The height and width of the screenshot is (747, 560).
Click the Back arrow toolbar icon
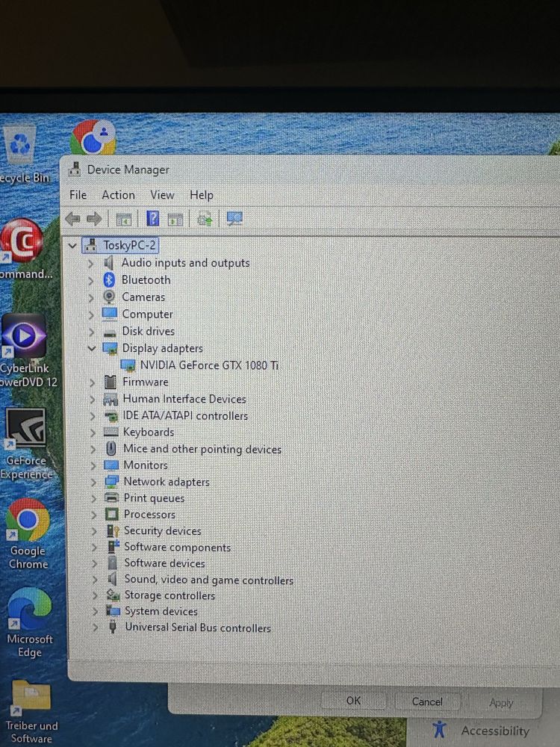tap(73, 219)
